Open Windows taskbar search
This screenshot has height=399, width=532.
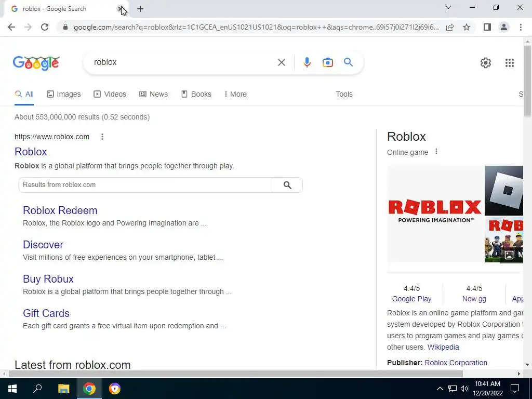click(x=37, y=389)
